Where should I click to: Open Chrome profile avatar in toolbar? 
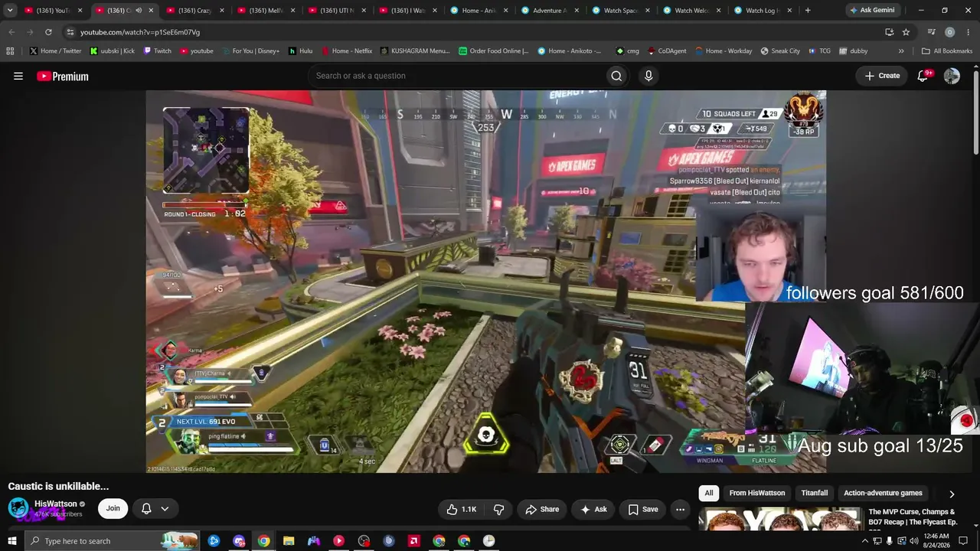(x=949, y=32)
